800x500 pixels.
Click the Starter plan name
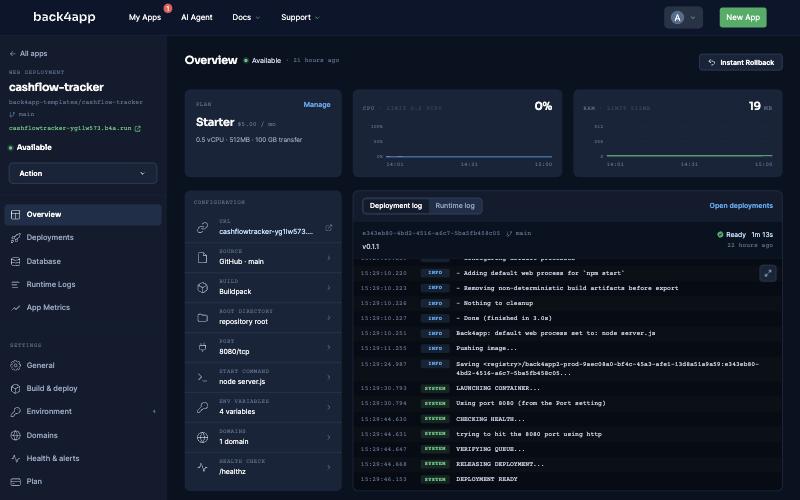(x=215, y=122)
